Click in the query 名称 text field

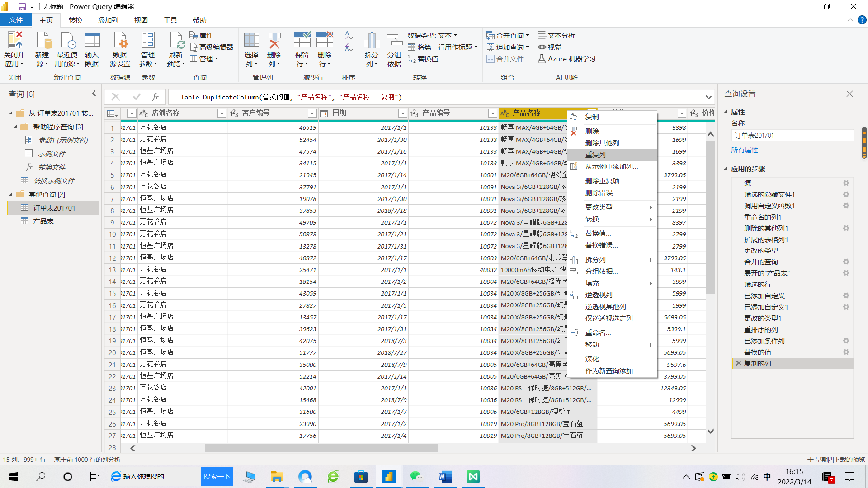coord(792,135)
